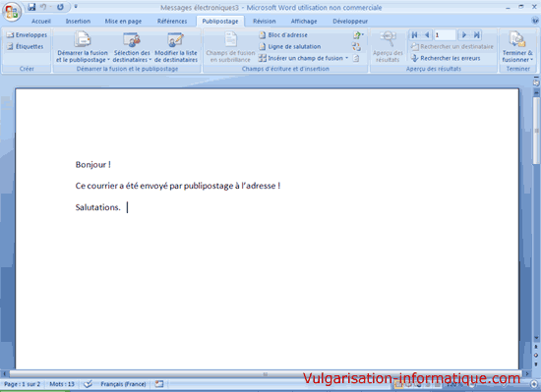The height and width of the screenshot is (392, 541).
Task: Click next page browse arrow
Action: pos(536,364)
